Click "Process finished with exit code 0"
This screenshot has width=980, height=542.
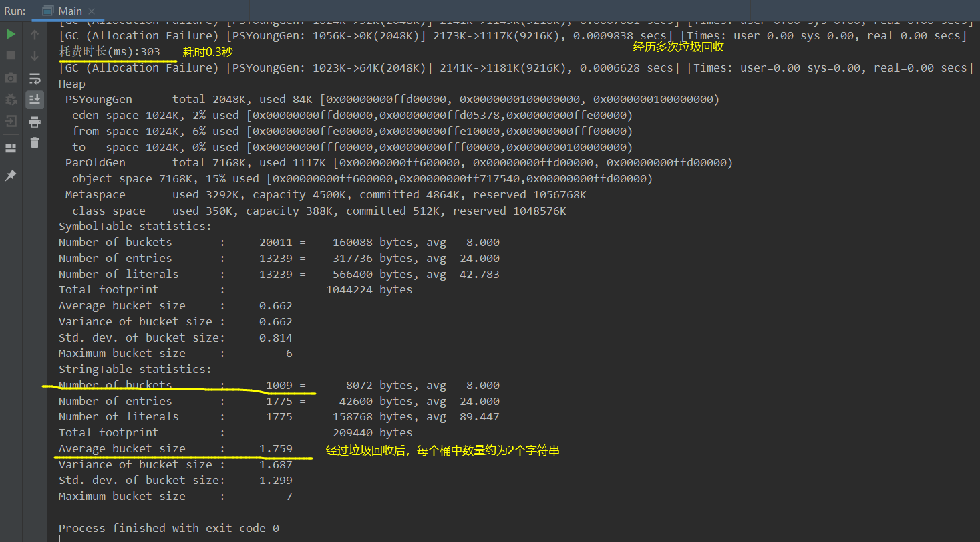pyautogui.click(x=169, y=528)
